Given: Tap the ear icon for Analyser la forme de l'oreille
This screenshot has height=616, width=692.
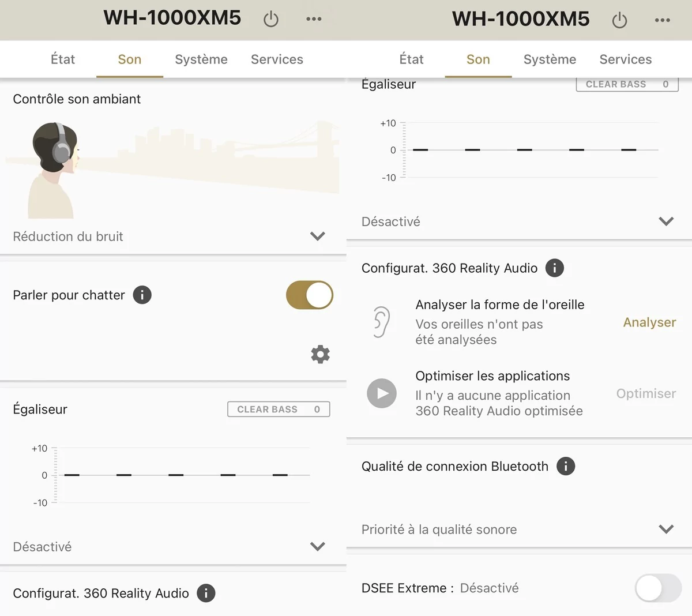Looking at the screenshot, I should (x=381, y=322).
